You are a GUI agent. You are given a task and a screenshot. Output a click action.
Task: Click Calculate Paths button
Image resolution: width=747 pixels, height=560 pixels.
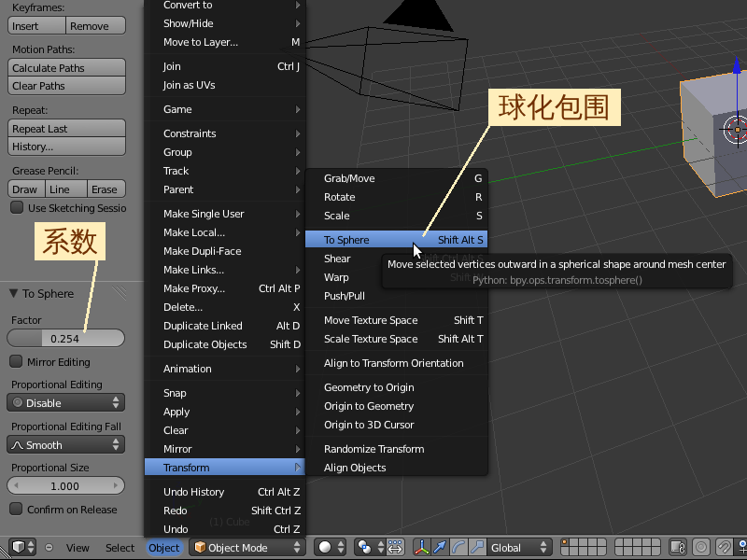click(x=66, y=67)
